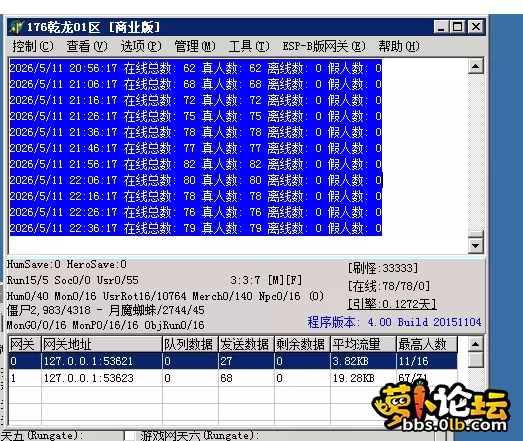Open the ESP-B版网关(E) menu
This screenshot has height=441, width=523.
[324, 46]
